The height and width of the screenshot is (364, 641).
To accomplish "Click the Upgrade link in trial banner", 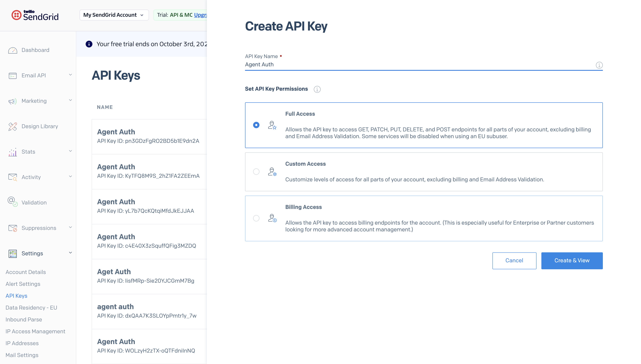I will click(200, 15).
